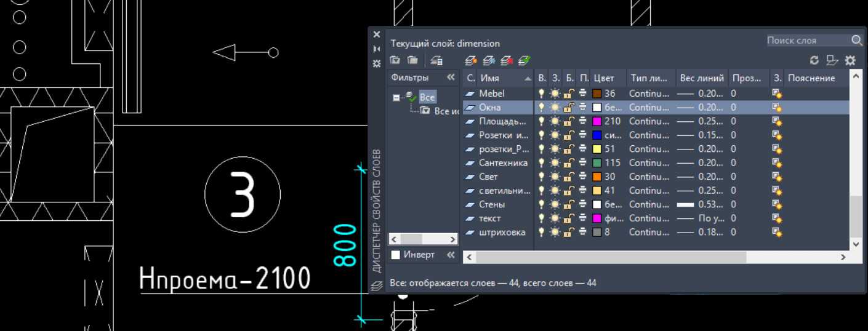
Task: Click the status icon of Сантехника layer
Action: 470,163
